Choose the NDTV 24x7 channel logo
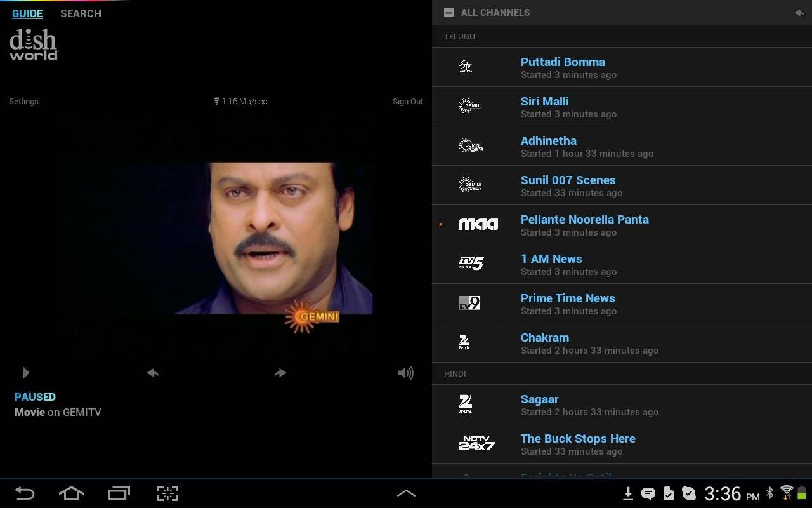The width and height of the screenshot is (812, 508). (x=476, y=444)
